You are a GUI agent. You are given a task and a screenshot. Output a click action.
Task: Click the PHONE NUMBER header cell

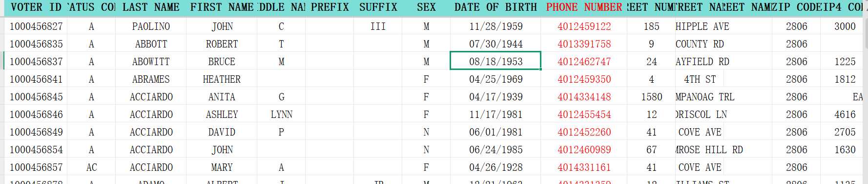584,7
